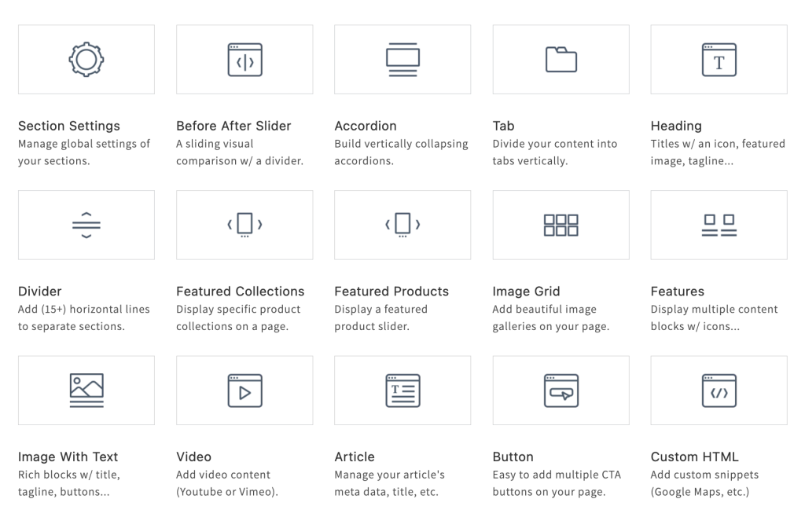Select the Heading text icon
The width and height of the screenshot is (805, 532).
click(x=719, y=60)
